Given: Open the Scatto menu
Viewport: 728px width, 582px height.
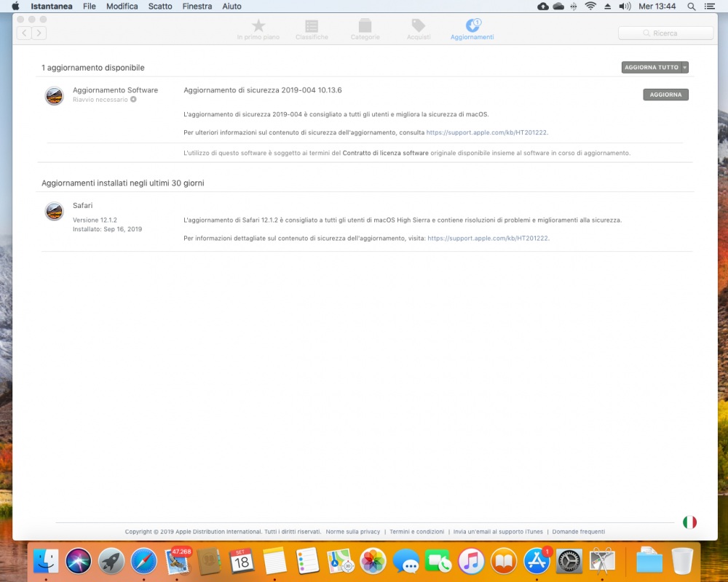Looking at the screenshot, I should click(x=160, y=6).
